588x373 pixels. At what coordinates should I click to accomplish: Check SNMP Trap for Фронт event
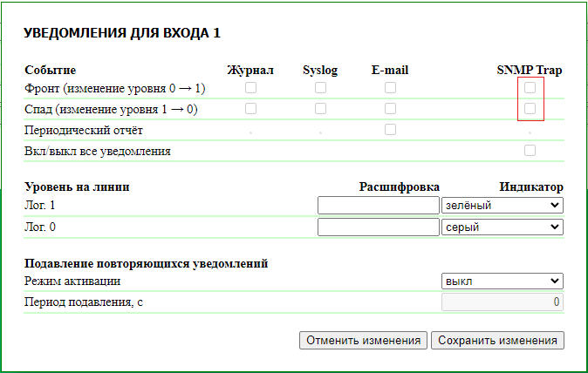pos(530,87)
